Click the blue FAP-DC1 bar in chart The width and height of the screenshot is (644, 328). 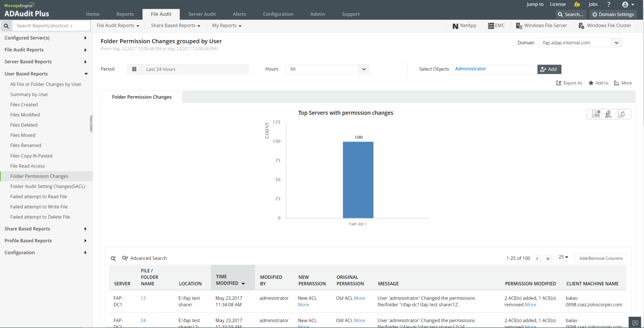(358, 180)
